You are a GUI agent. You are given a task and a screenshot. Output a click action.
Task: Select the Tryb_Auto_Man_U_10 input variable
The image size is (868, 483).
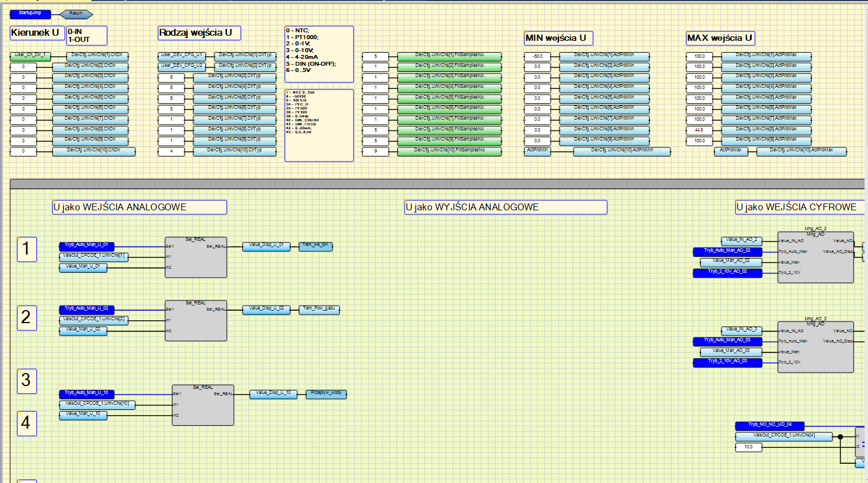87,395
